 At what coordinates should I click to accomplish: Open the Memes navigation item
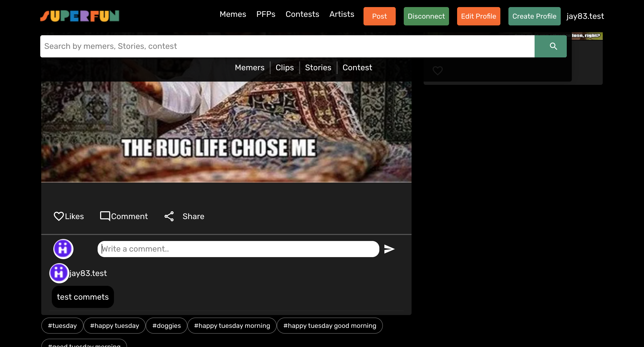click(x=233, y=14)
